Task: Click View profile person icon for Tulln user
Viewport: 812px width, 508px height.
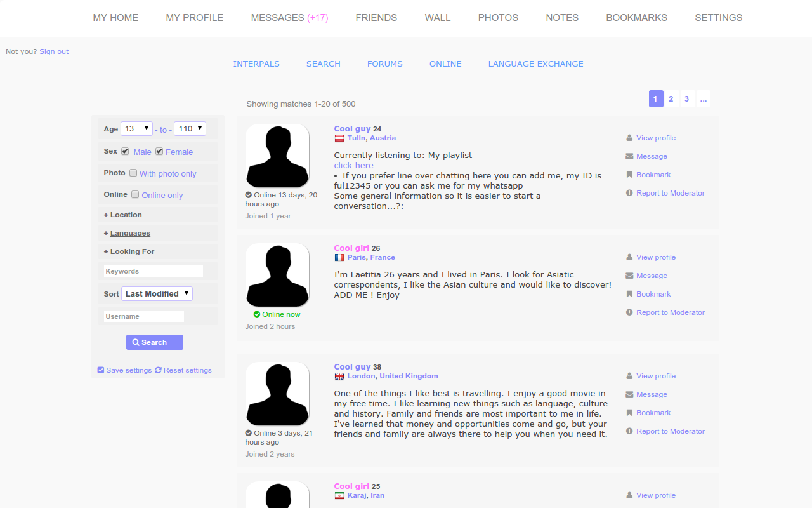Action: tap(629, 138)
